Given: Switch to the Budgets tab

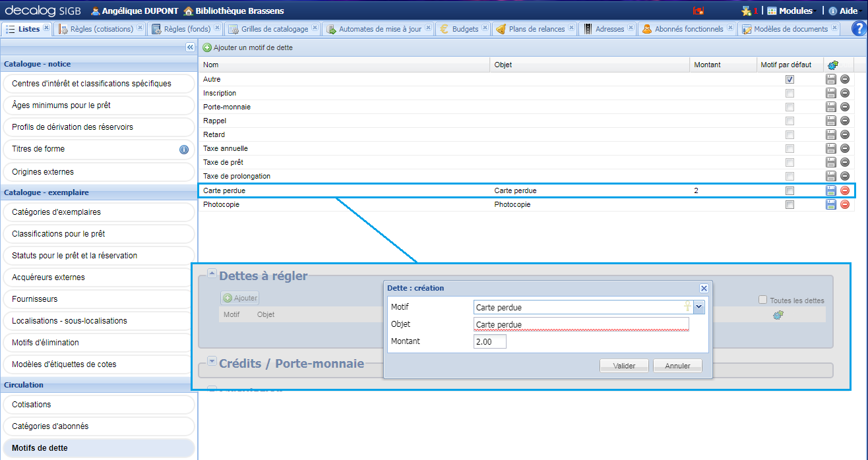Looking at the screenshot, I should coord(464,29).
